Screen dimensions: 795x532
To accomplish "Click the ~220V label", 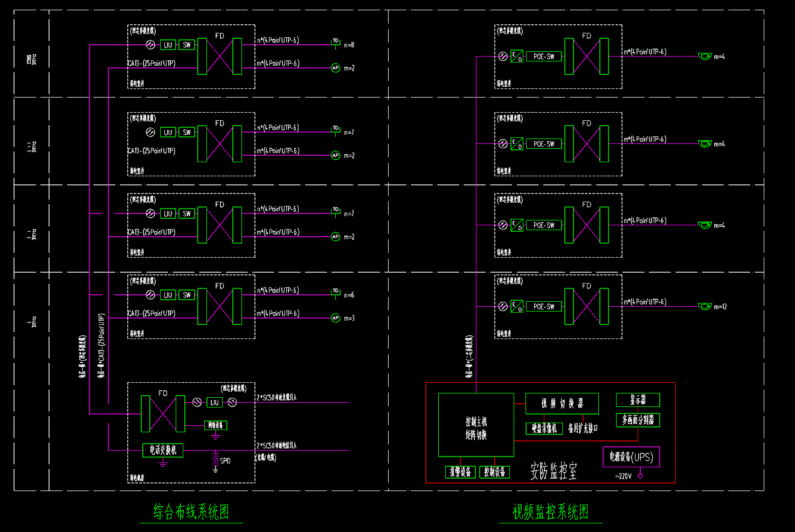I will [623, 476].
